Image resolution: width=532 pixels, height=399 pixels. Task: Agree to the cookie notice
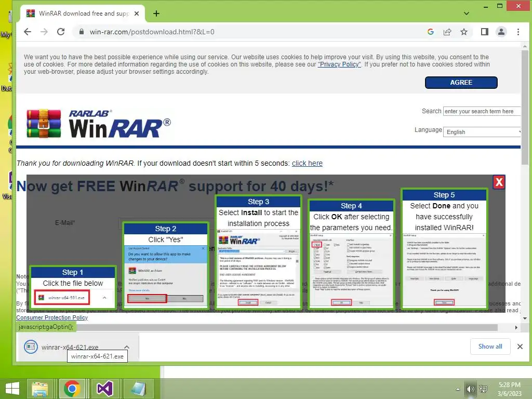tap(461, 83)
